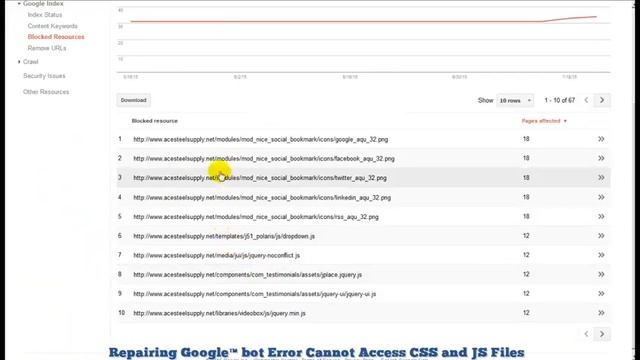This screenshot has width=640, height=360.
Task: Open Content Keywords in sidebar
Action: [53, 26]
